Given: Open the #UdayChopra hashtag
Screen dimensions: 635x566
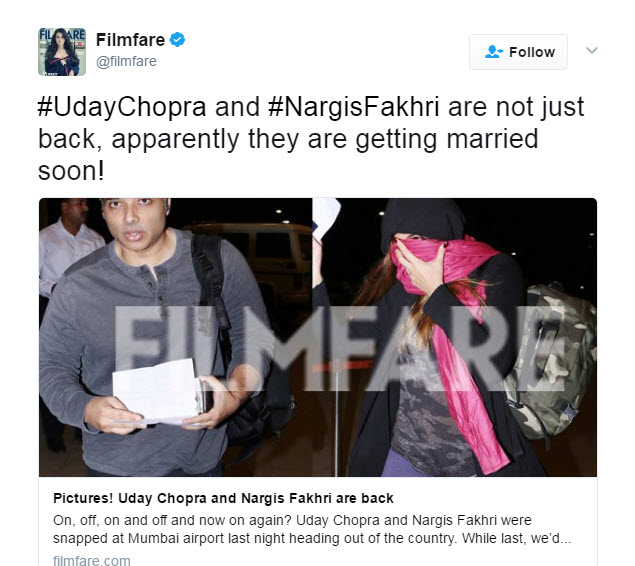Looking at the screenshot, I should click(121, 107).
